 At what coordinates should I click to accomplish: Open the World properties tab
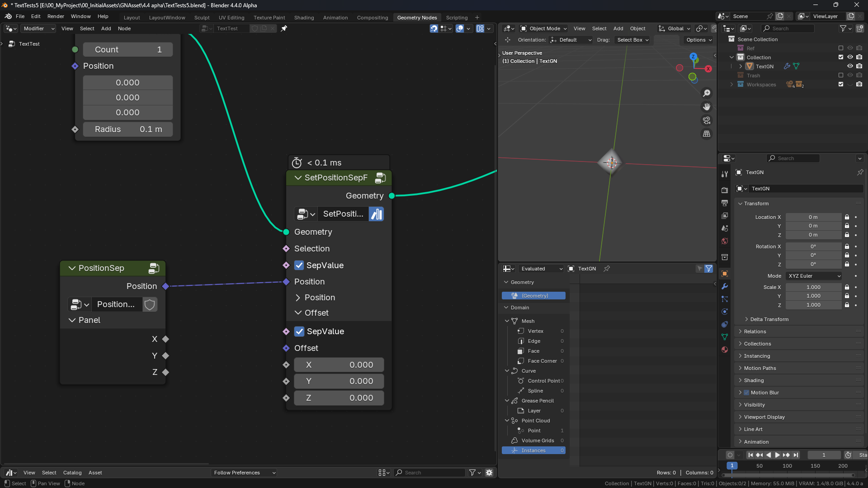pos(725,241)
